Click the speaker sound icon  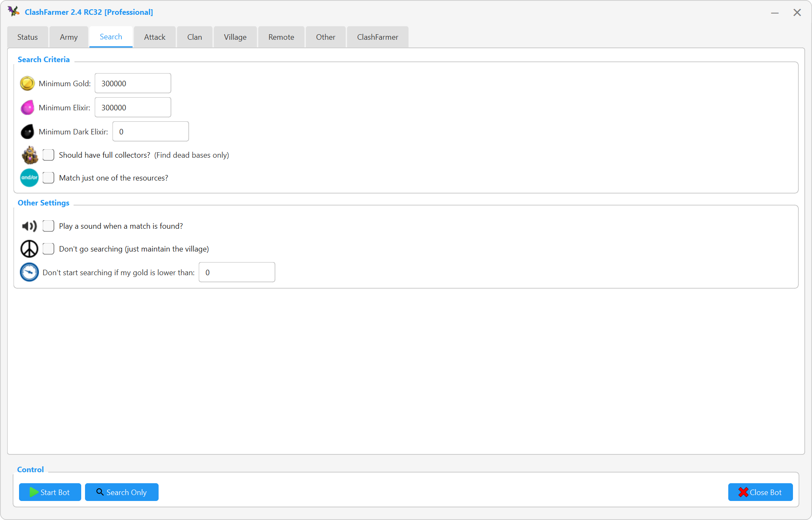tap(29, 226)
